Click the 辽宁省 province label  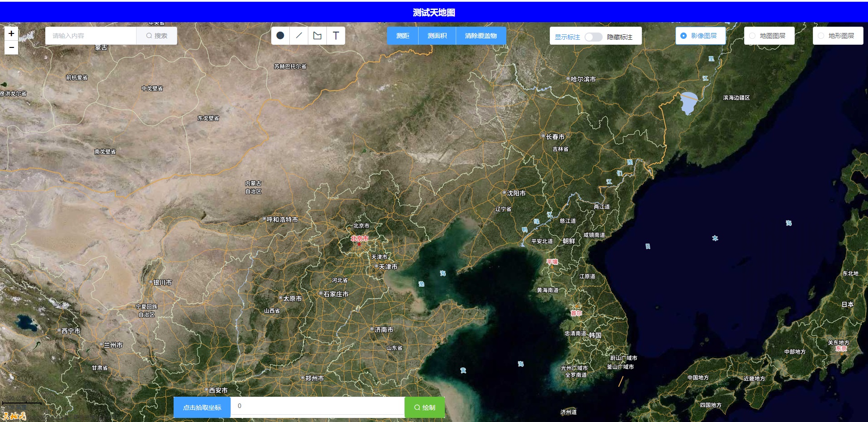pos(503,209)
